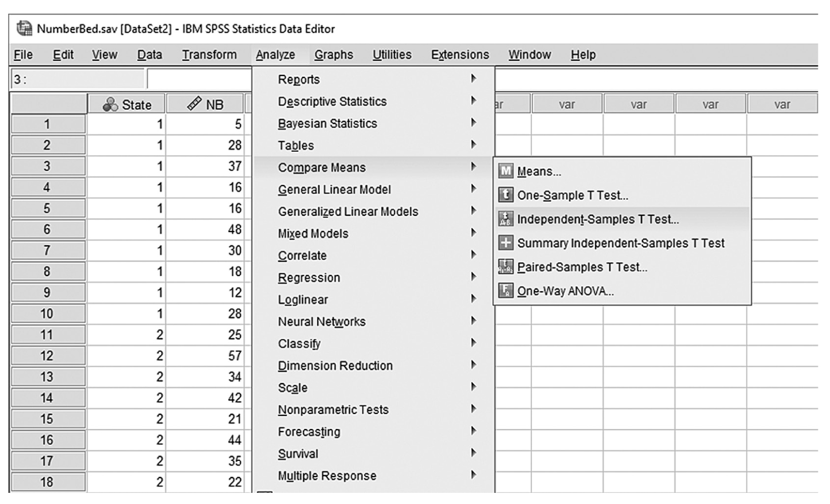Select row header 18
Screen dimensions: 830x504
(x=48, y=482)
